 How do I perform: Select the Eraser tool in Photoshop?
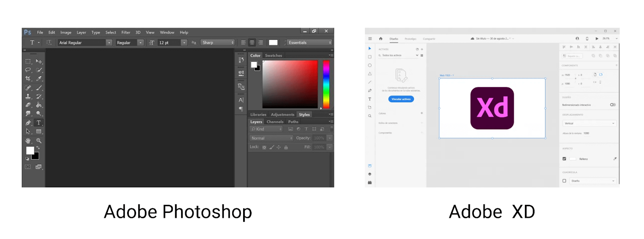(28, 105)
